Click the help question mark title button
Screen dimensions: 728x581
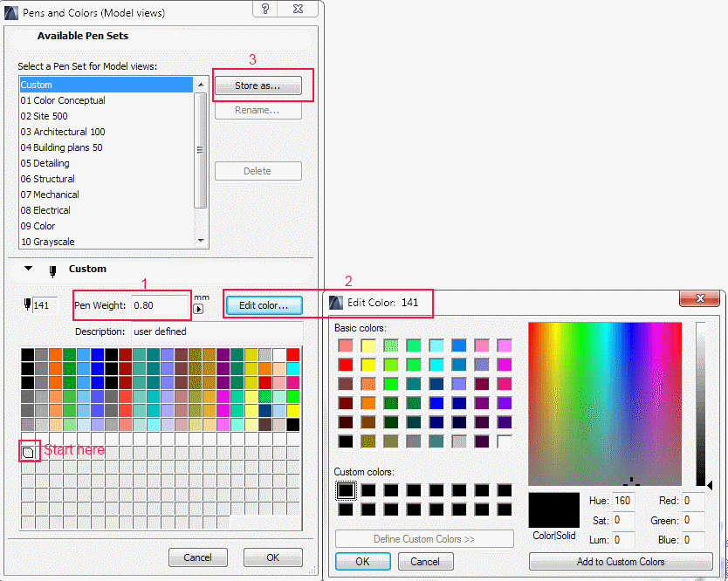265,9
